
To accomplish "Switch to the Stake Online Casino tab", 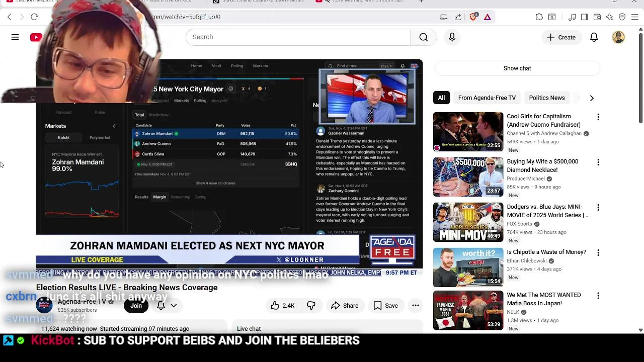I will pos(258,2).
